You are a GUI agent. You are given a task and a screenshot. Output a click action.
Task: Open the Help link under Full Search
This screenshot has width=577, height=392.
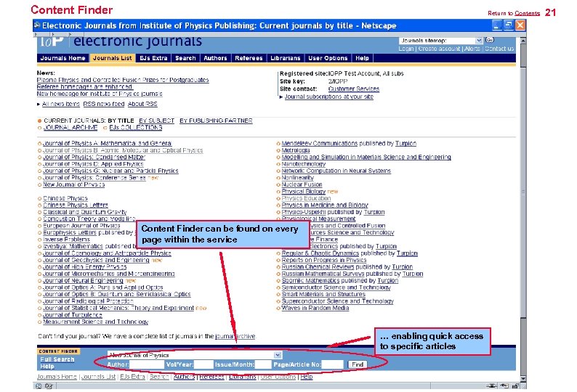click(x=47, y=367)
